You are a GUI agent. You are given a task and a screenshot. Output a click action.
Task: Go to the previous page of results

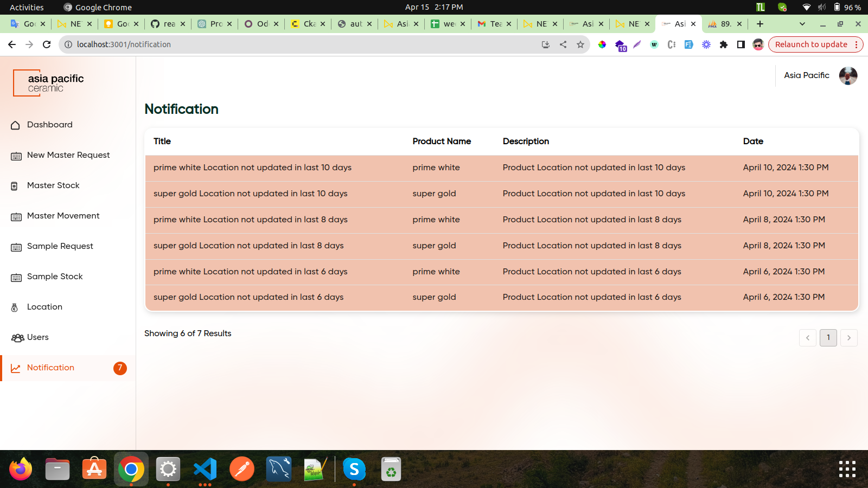point(808,338)
